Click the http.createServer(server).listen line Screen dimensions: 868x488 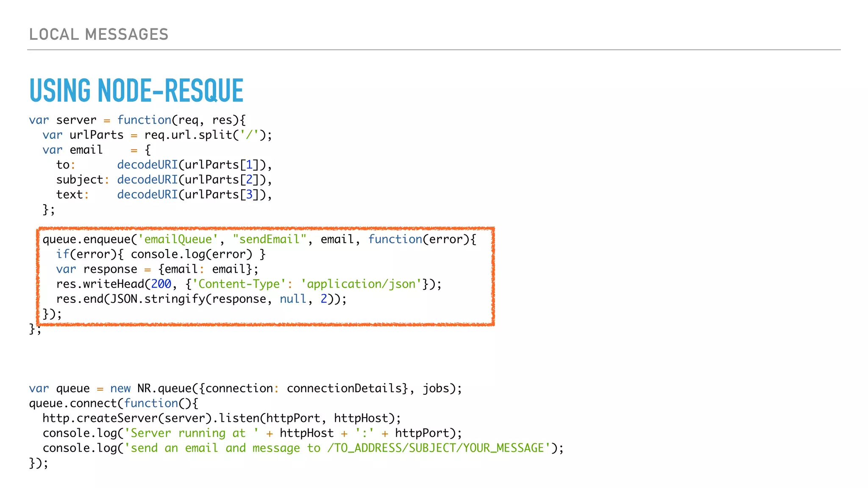[x=221, y=419]
